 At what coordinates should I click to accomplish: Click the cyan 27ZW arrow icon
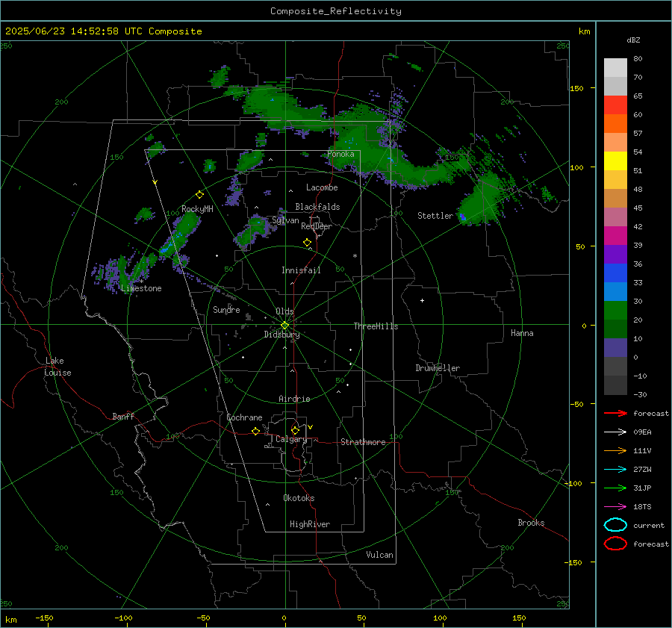point(615,470)
